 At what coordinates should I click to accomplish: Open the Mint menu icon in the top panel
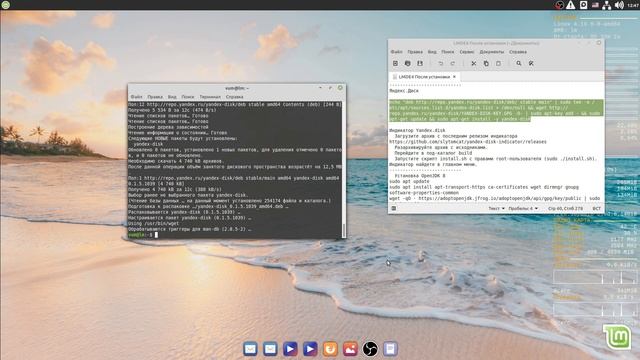click(x=5, y=5)
